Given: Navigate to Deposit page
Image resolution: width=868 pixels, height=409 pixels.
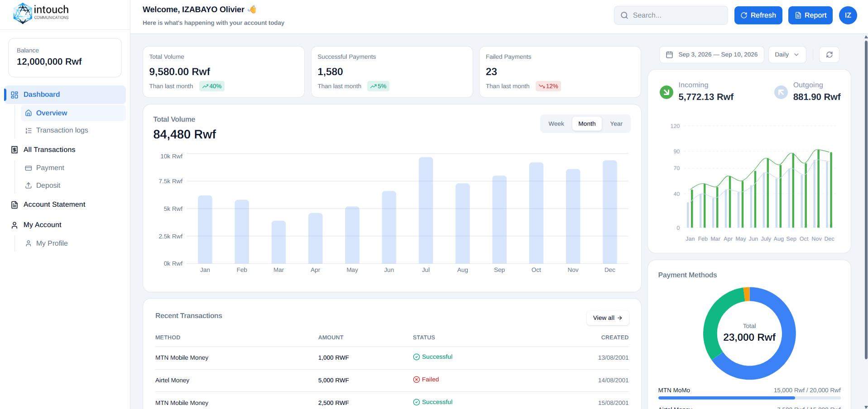Looking at the screenshot, I should click(73, 185).
